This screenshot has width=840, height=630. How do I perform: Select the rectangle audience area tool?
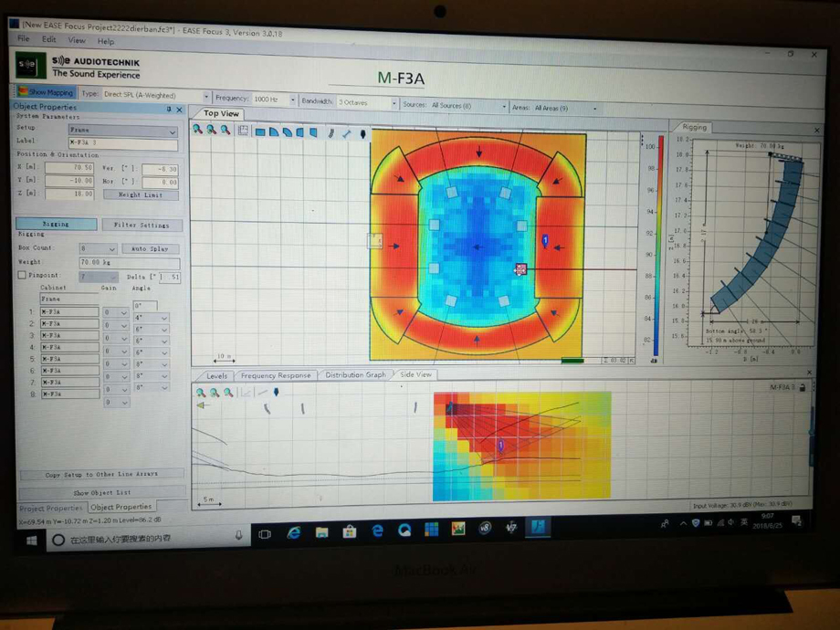[x=260, y=131]
